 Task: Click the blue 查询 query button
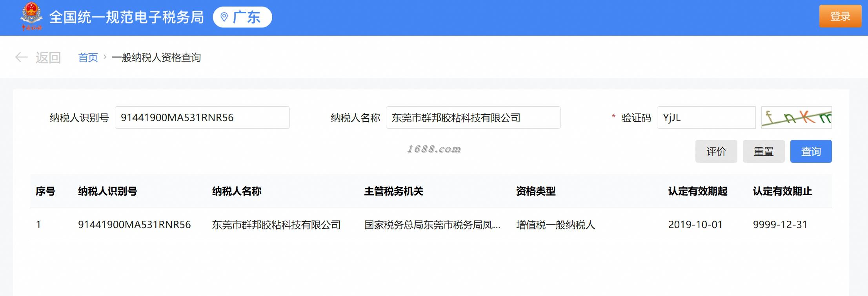click(x=811, y=151)
